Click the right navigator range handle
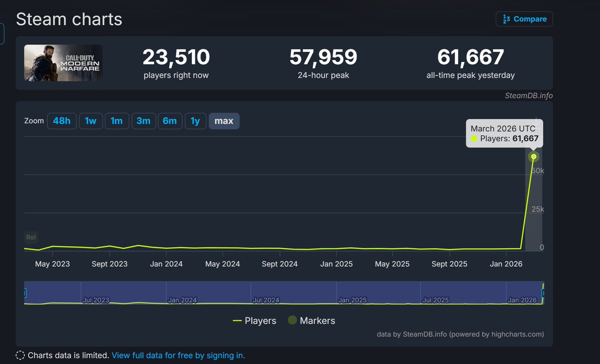This screenshot has height=364, width=600. [543, 294]
